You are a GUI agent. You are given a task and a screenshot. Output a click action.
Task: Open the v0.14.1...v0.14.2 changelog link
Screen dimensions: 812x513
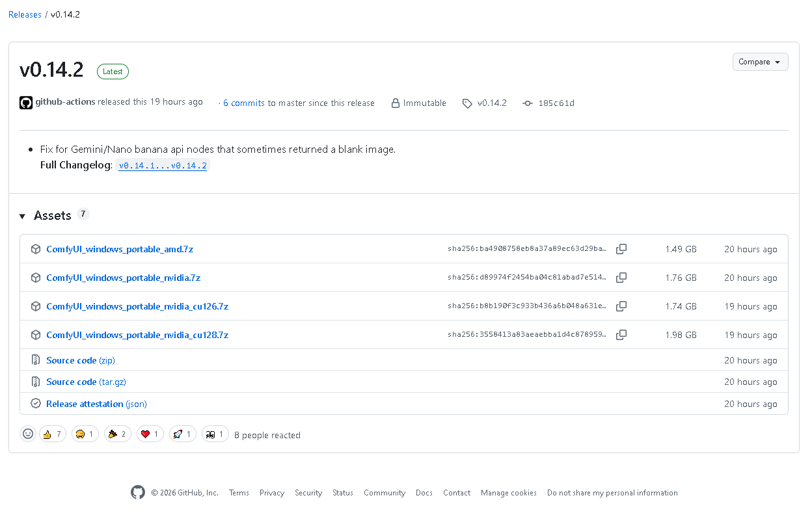pos(163,166)
